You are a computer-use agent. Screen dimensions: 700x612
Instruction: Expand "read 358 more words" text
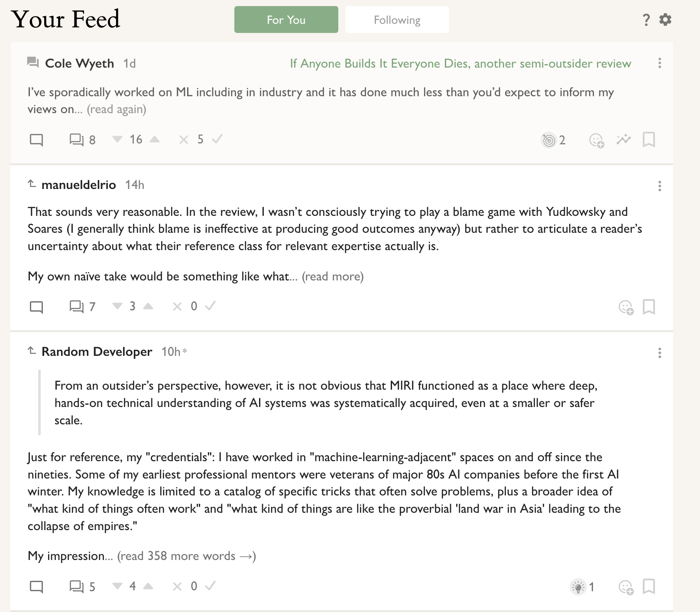pyautogui.click(x=186, y=556)
